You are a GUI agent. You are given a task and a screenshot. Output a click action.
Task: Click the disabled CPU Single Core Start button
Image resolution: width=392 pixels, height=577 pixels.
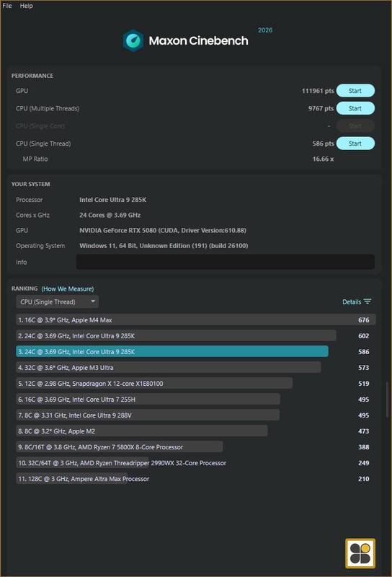(x=355, y=125)
